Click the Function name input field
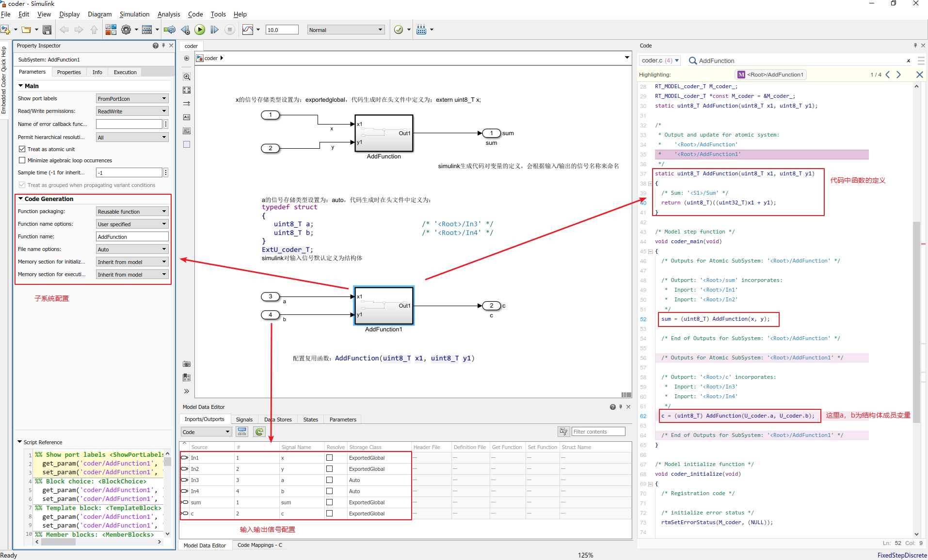Screen dimensions: 928x560 132,237
